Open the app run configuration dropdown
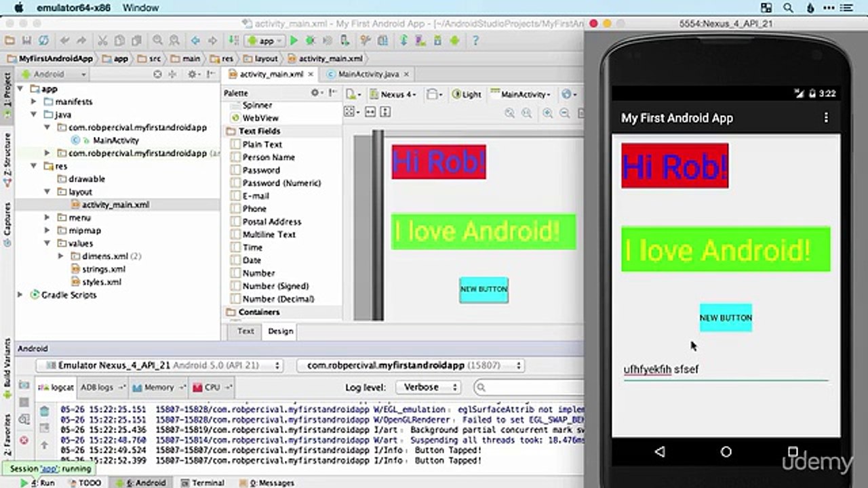The image size is (868, 488). pos(265,41)
